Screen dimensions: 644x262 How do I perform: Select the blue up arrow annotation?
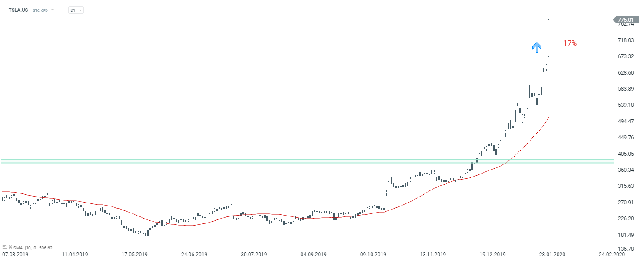537,47
